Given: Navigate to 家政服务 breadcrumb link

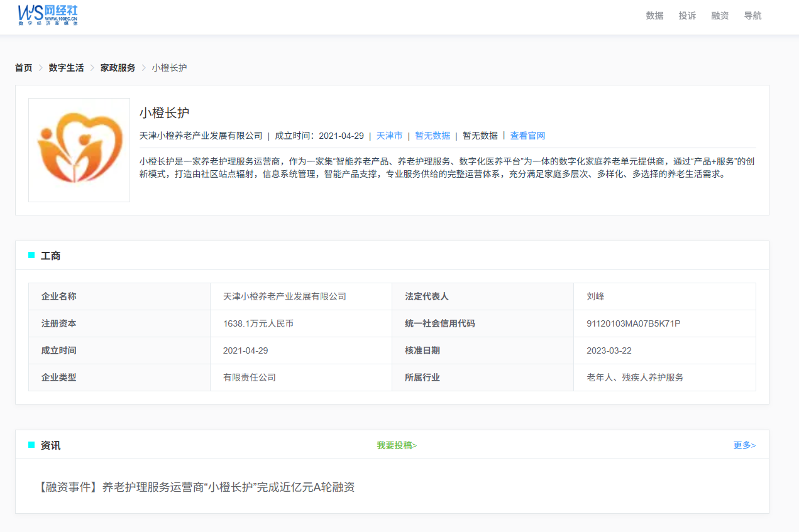Looking at the screenshot, I should (118, 68).
